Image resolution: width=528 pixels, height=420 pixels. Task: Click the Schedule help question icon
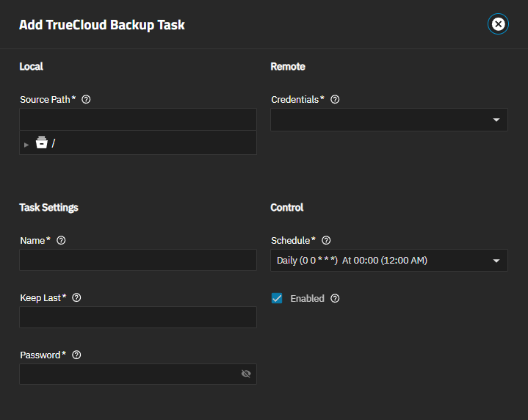point(326,241)
